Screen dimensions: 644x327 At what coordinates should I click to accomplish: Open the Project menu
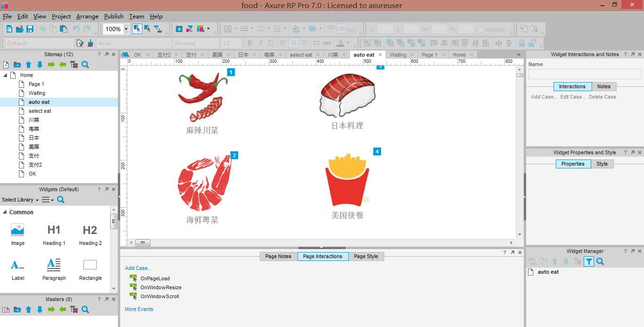point(61,16)
